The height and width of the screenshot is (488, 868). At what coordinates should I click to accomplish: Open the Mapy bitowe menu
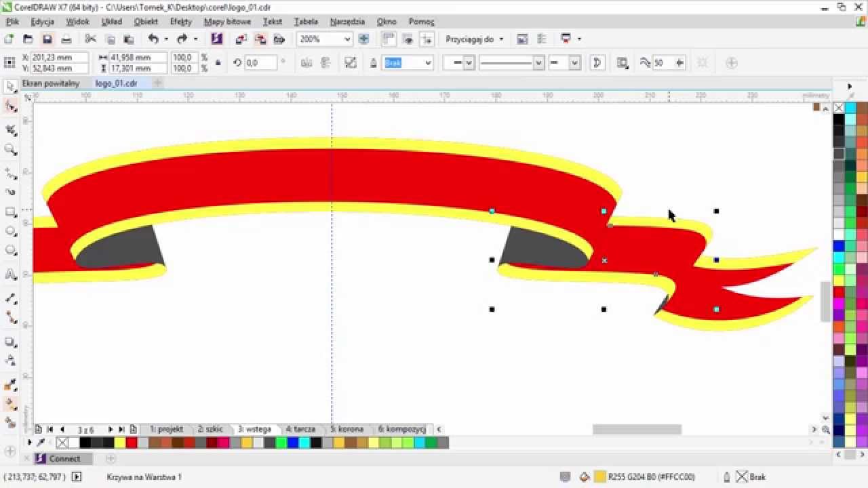click(x=227, y=22)
